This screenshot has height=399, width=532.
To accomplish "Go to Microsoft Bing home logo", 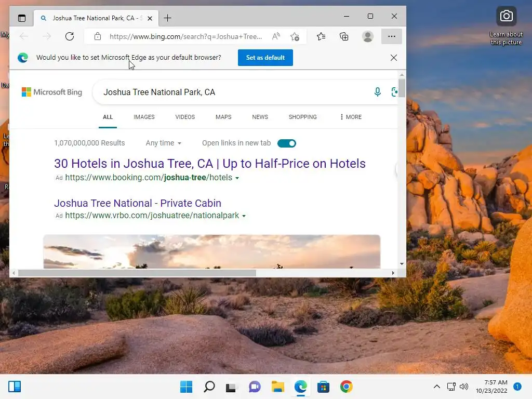I will tap(52, 92).
